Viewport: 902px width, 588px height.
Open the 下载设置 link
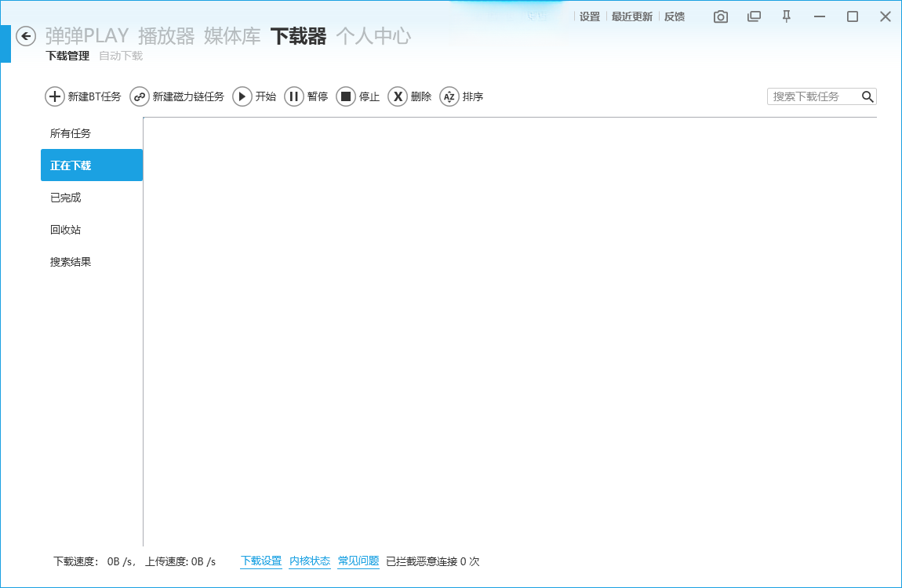coord(261,561)
